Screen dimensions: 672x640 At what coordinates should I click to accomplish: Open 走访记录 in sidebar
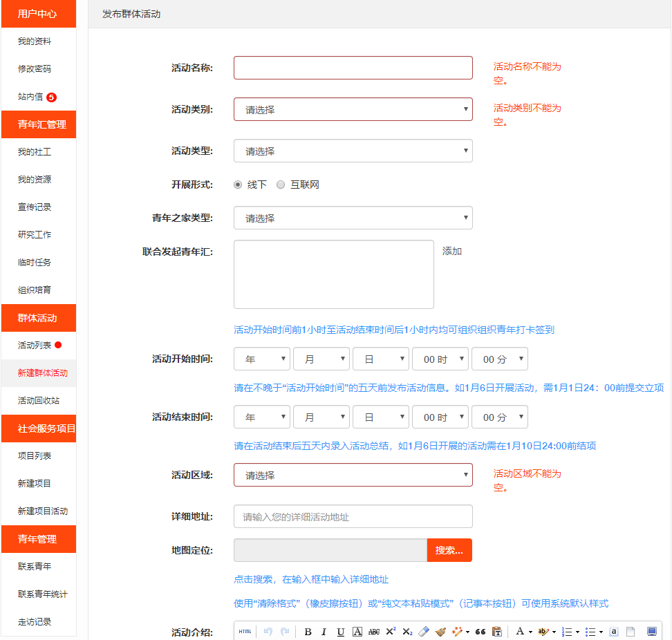pyautogui.click(x=35, y=621)
